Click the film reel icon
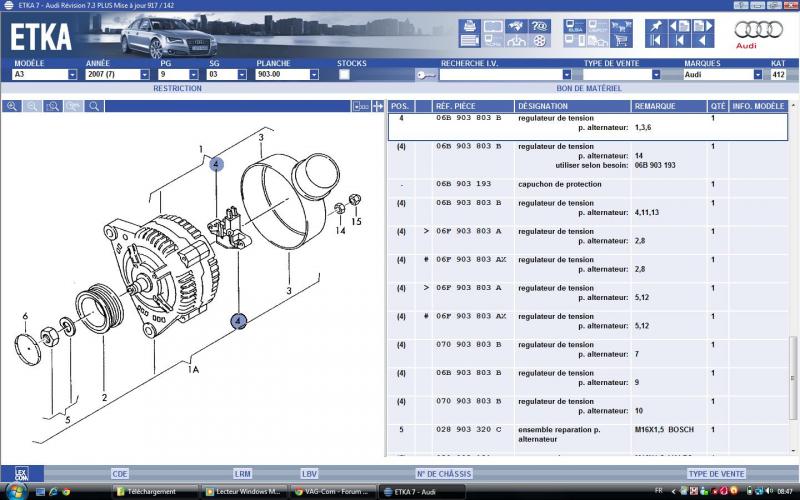The width and height of the screenshot is (800, 500). [540, 40]
